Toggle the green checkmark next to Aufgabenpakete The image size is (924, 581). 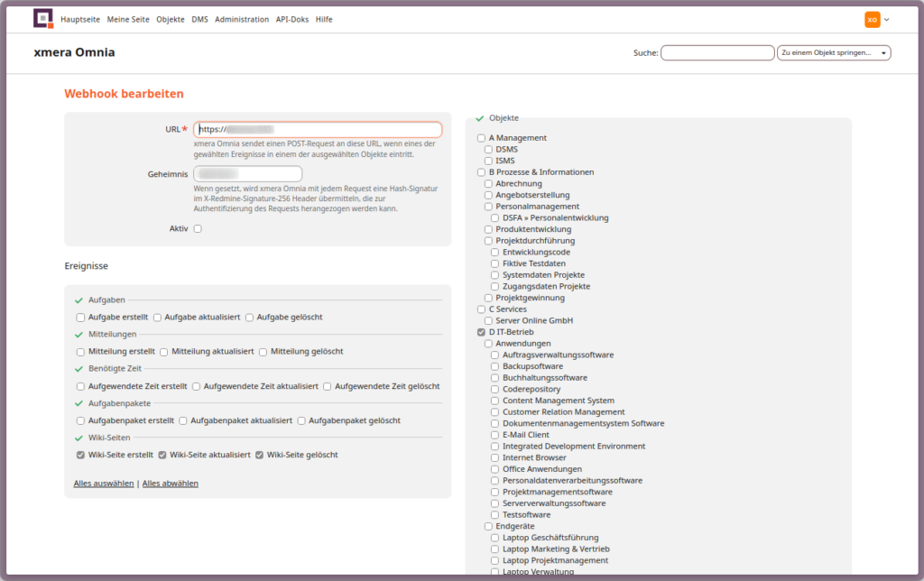pyautogui.click(x=79, y=403)
